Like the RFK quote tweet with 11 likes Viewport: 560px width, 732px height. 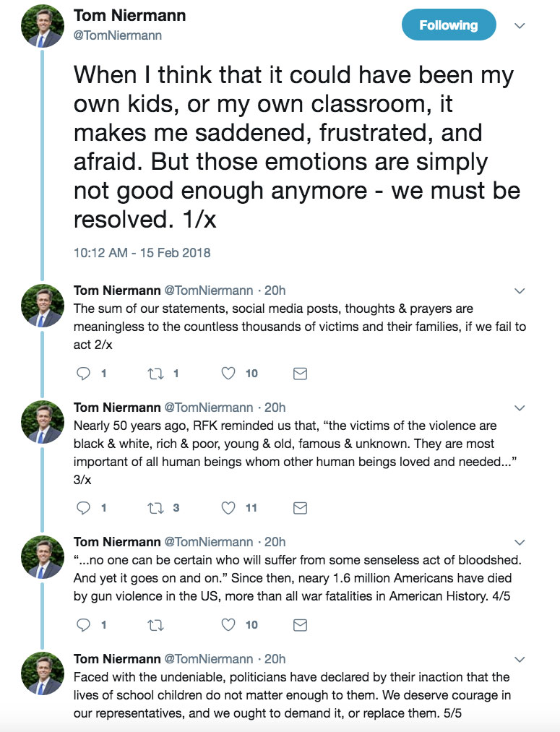tap(228, 508)
